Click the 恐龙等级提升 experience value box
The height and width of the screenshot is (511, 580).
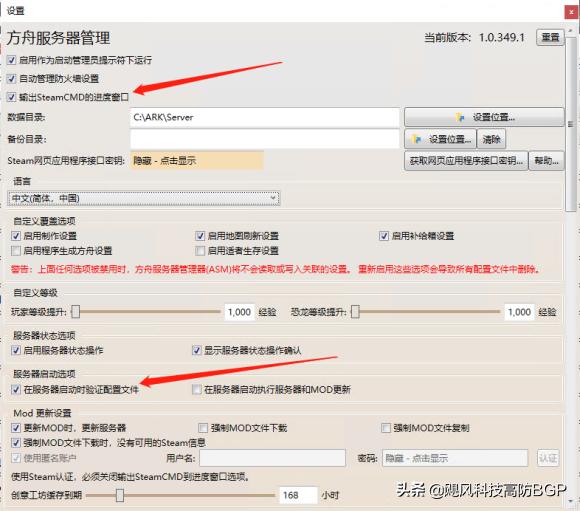coord(519,312)
